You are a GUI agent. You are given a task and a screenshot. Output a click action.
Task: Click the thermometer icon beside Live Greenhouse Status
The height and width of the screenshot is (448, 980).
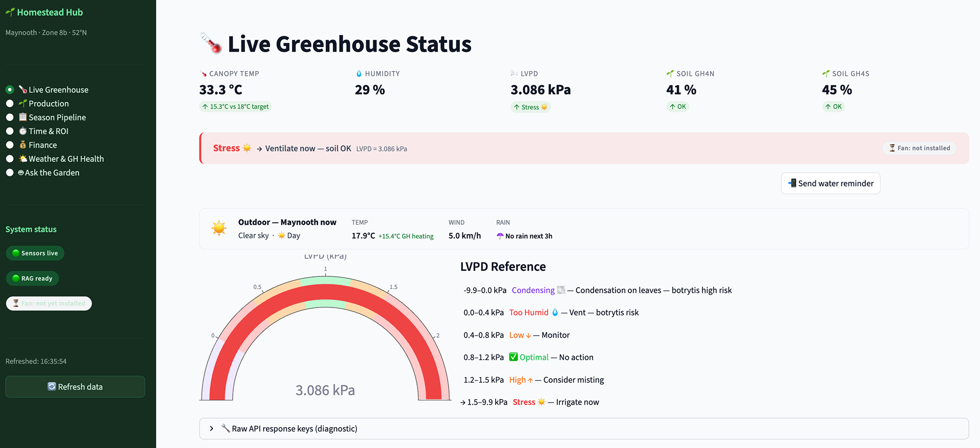[211, 43]
